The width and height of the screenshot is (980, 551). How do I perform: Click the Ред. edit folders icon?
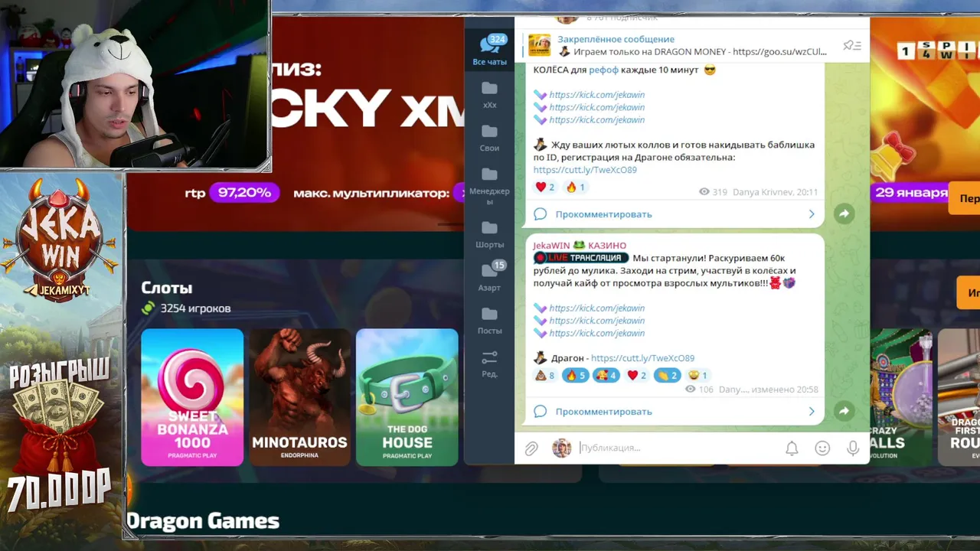coord(489,364)
